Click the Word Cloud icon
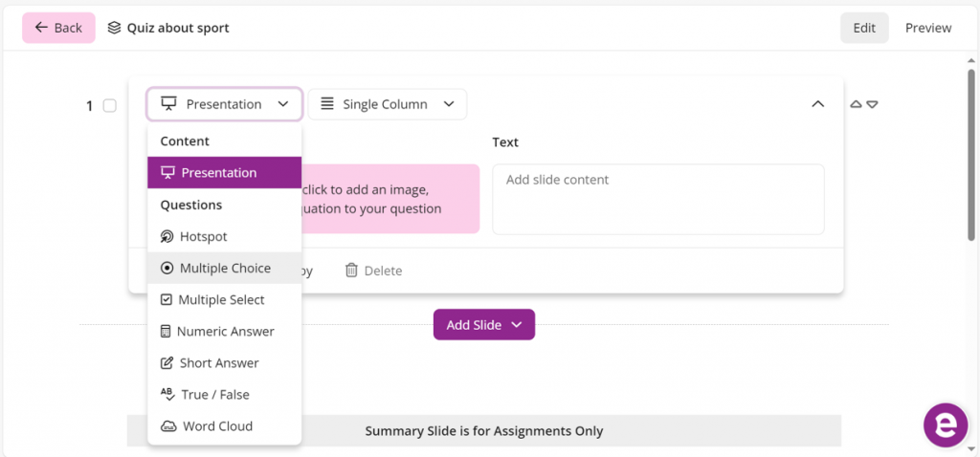980x457 pixels. [x=167, y=426]
